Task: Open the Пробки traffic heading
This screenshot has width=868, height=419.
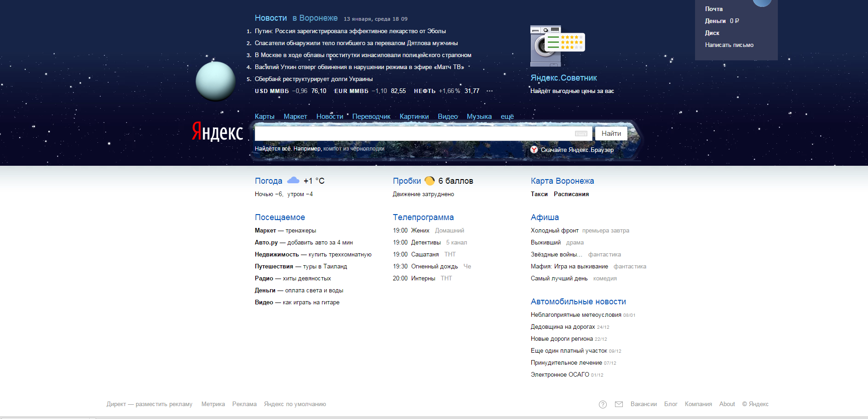Action: (407, 181)
